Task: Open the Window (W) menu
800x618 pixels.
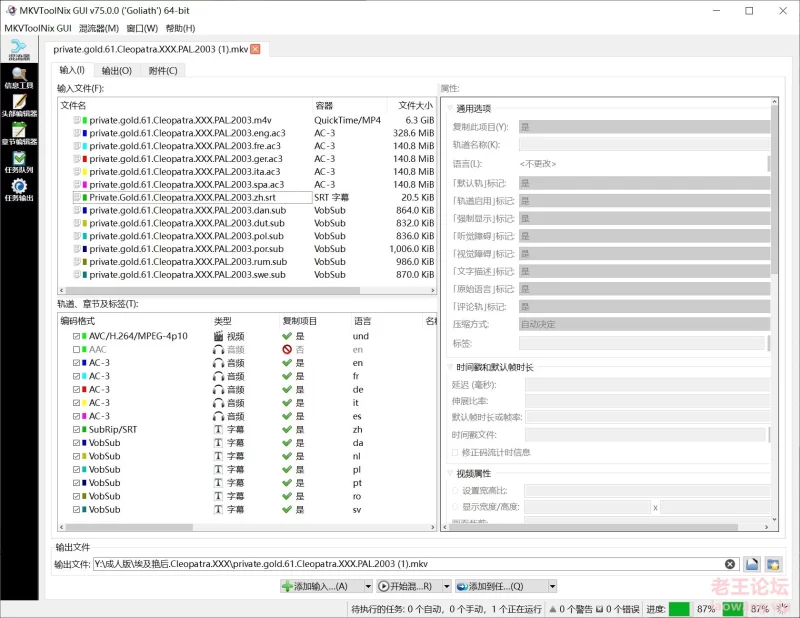Action: coord(142,28)
